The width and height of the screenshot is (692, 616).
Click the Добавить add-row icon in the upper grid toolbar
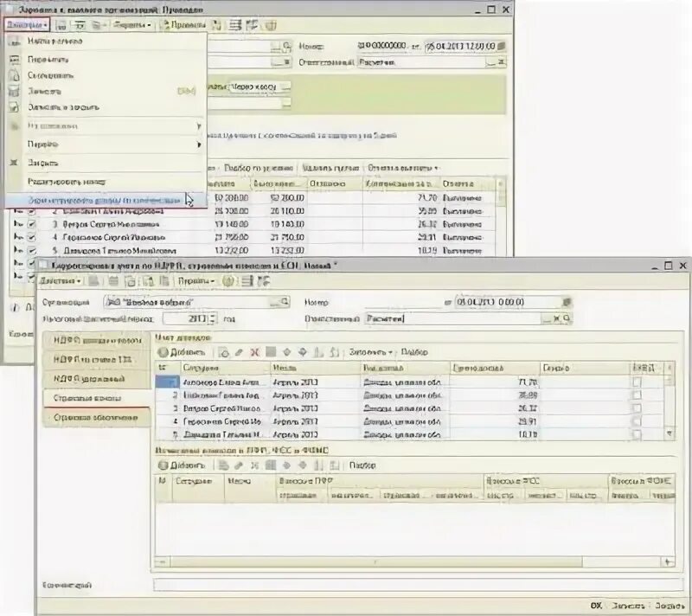(x=163, y=352)
